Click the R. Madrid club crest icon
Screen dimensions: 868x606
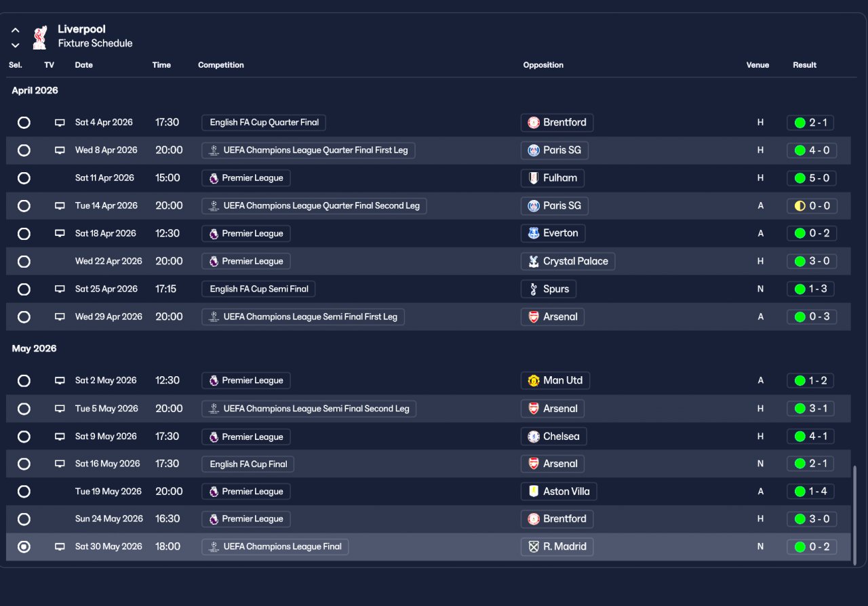pyautogui.click(x=534, y=546)
